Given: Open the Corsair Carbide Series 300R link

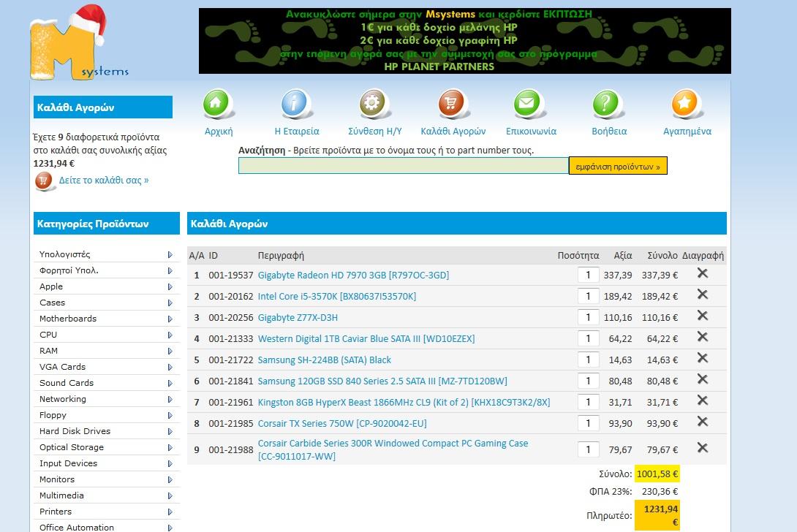Looking at the screenshot, I should pos(393,449).
